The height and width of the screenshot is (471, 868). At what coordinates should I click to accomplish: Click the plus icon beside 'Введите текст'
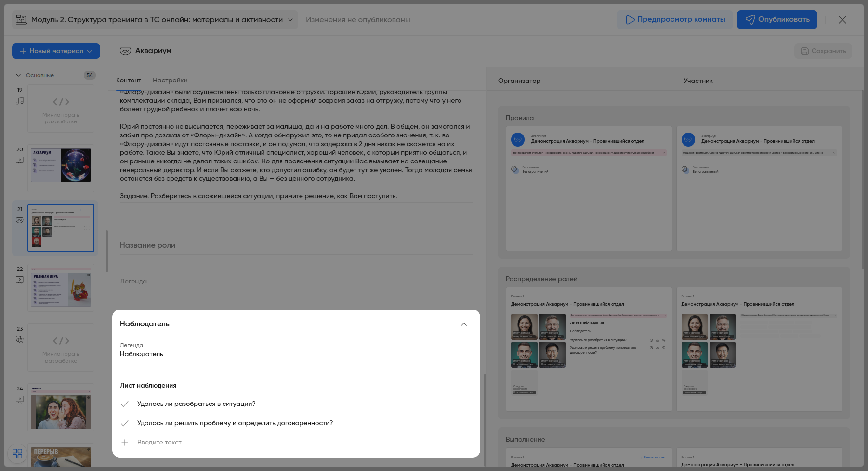click(125, 443)
